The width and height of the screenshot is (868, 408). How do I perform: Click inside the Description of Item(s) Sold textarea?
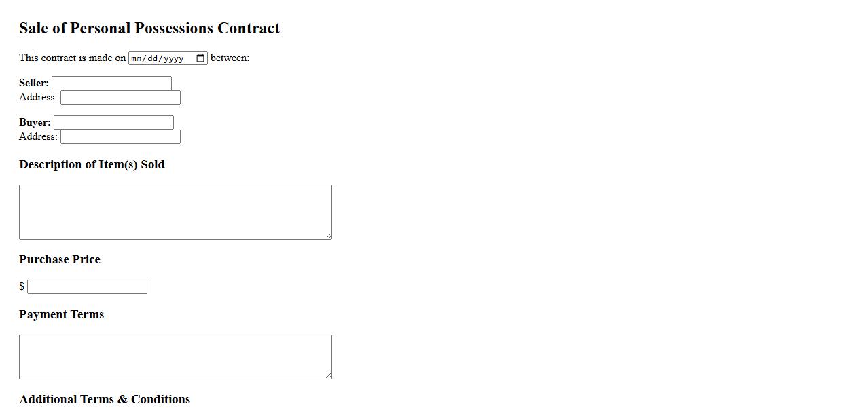point(175,212)
